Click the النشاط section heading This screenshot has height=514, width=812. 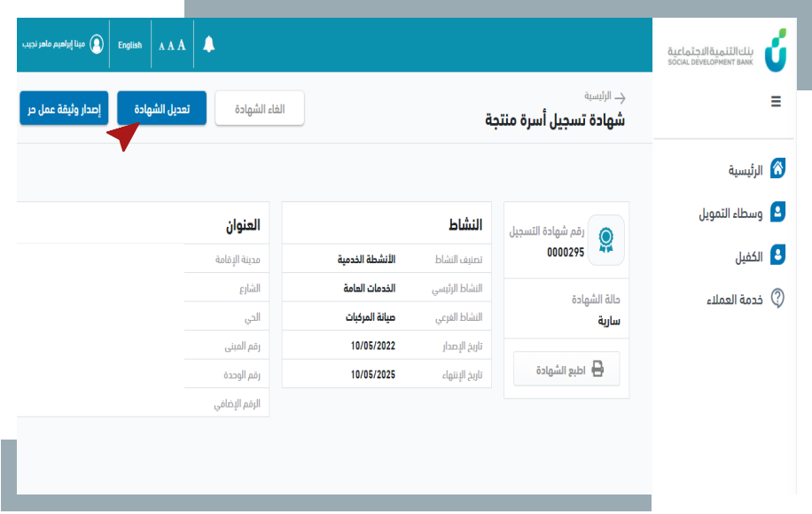tap(465, 224)
